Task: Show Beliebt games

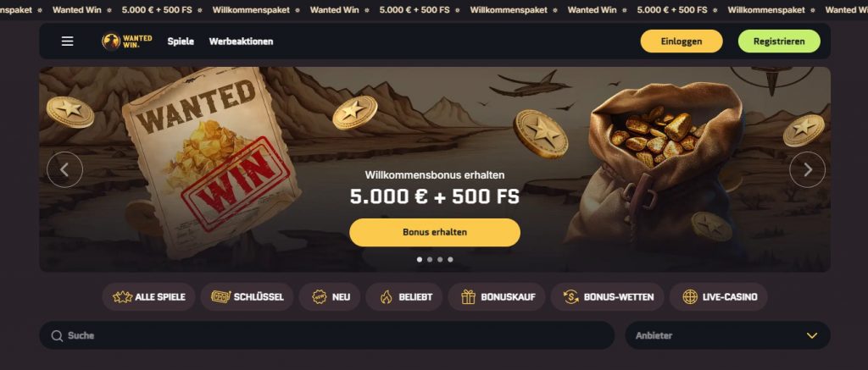Action: pyautogui.click(x=404, y=297)
